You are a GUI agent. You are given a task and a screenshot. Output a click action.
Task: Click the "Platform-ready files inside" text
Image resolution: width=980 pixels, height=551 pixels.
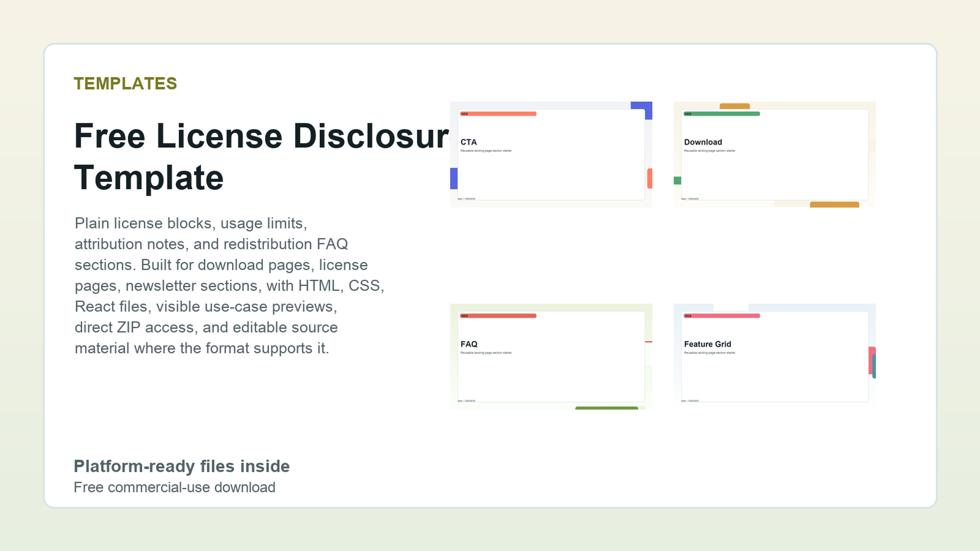(182, 466)
